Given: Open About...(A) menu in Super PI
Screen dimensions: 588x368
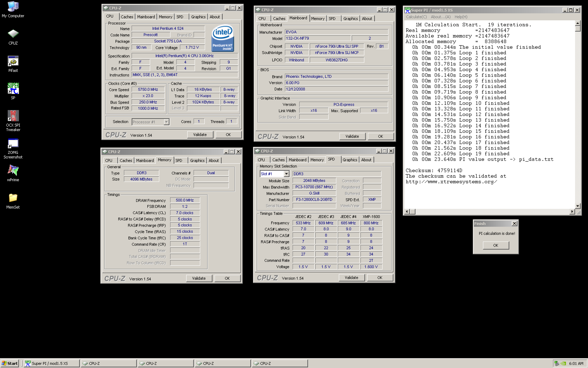Looking at the screenshot, I should pos(441,17).
